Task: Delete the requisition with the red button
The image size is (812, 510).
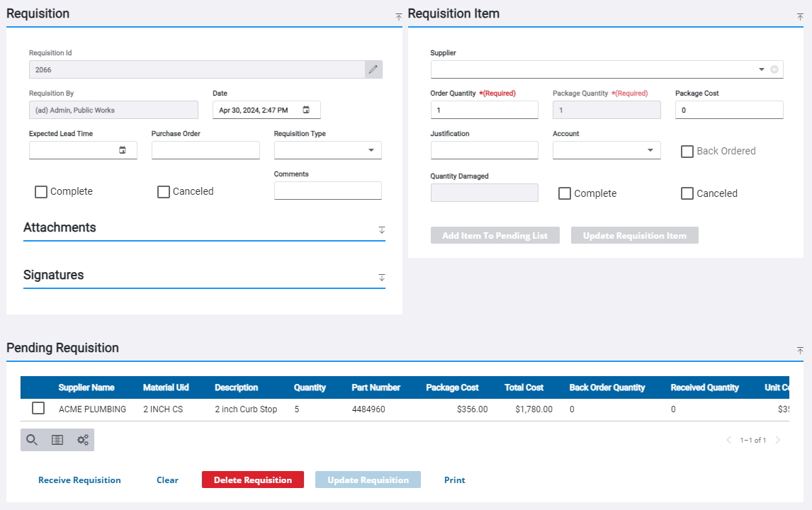Action: pos(252,480)
